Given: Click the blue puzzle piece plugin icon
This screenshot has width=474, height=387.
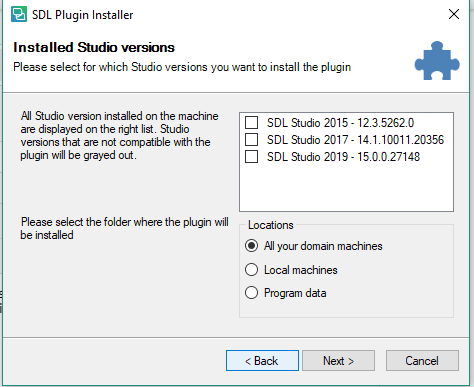Looking at the screenshot, I should pyautogui.click(x=437, y=61).
